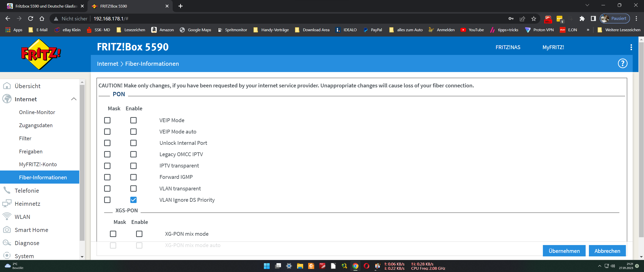Open Google Maps bookmark

pos(195,30)
